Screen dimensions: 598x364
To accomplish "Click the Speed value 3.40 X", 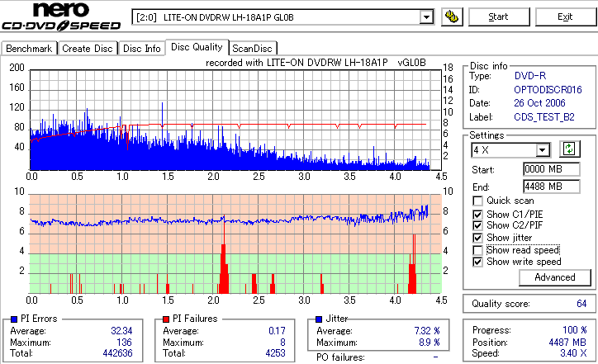I will (573, 353).
